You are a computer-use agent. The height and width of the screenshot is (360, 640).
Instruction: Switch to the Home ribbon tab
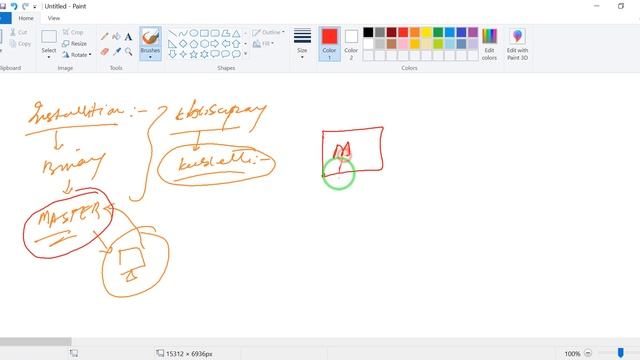[x=26, y=18]
